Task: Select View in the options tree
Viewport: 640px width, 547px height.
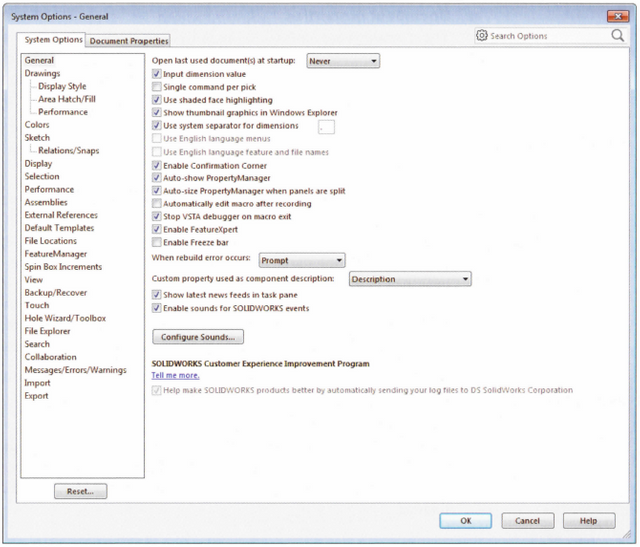Action: (x=33, y=280)
